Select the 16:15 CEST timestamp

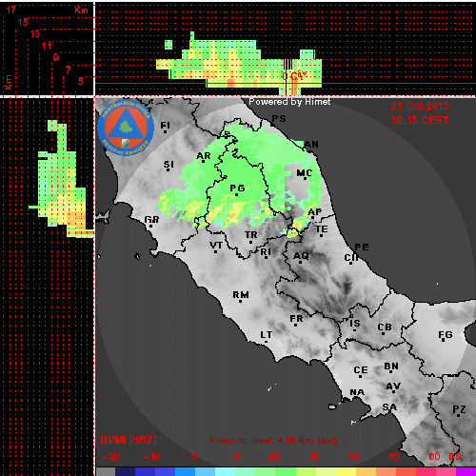tap(420, 120)
